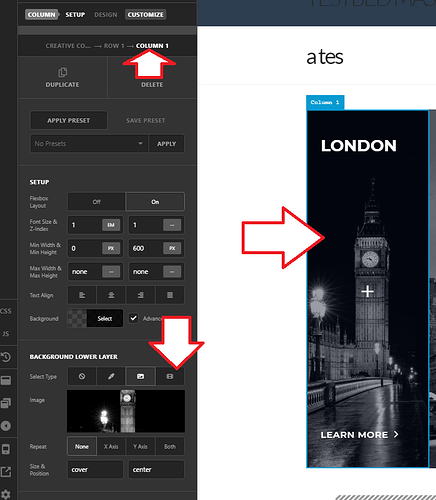Change the Min Height PX unit selector
The height and width of the screenshot is (500, 436).
click(x=172, y=248)
